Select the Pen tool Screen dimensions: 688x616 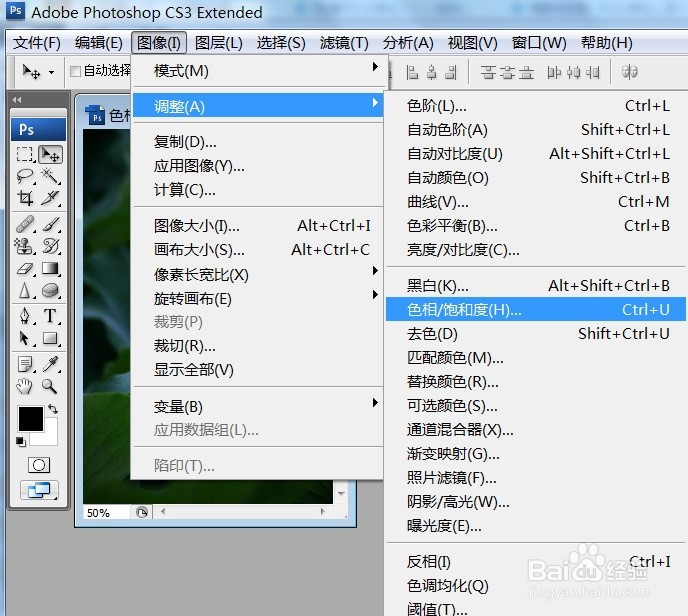pos(25,316)
